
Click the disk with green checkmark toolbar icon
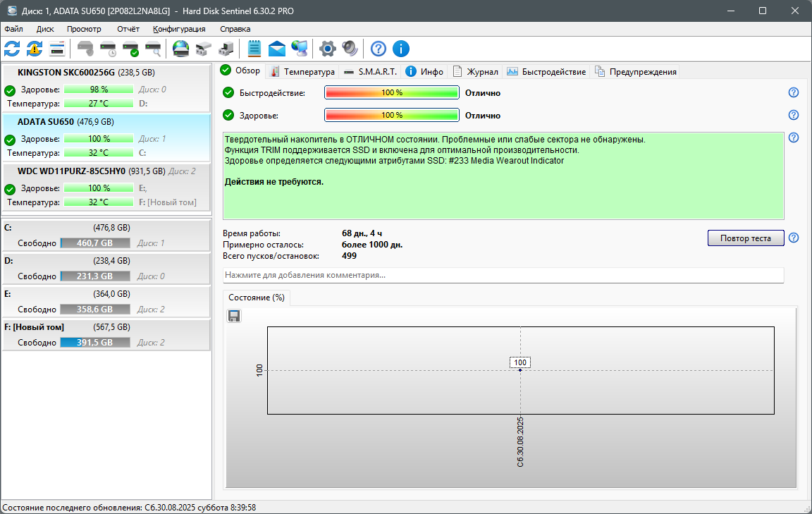pos(131,49)
